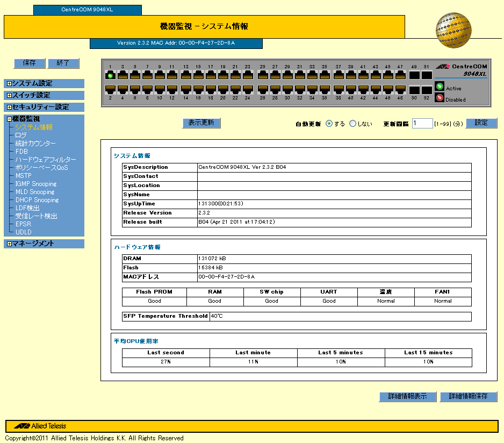Click the SysUpTime value 131300(00:21:53)
The width and height of the screenshot is (504, 443).
220,204
